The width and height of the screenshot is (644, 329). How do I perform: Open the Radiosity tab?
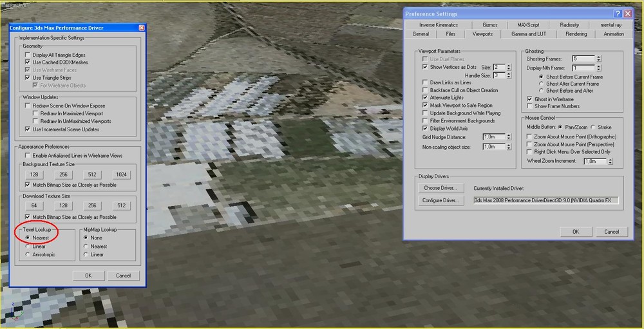point(569,25)
